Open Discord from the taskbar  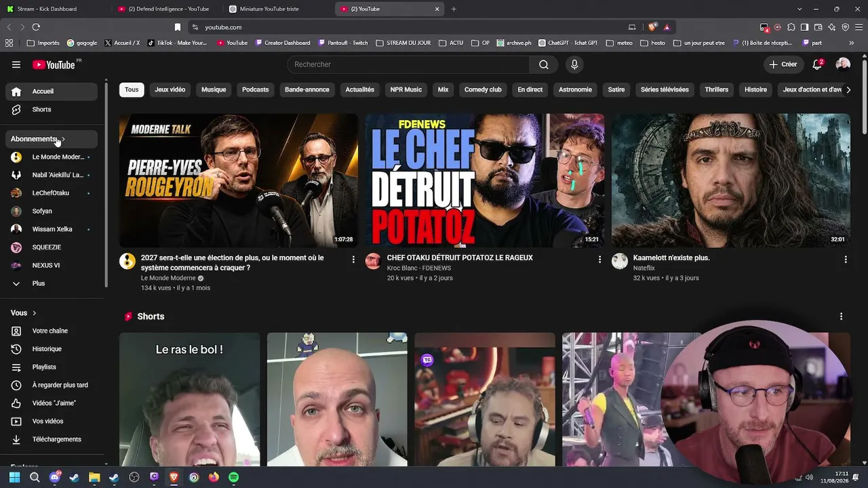click(x=55, y=477)
